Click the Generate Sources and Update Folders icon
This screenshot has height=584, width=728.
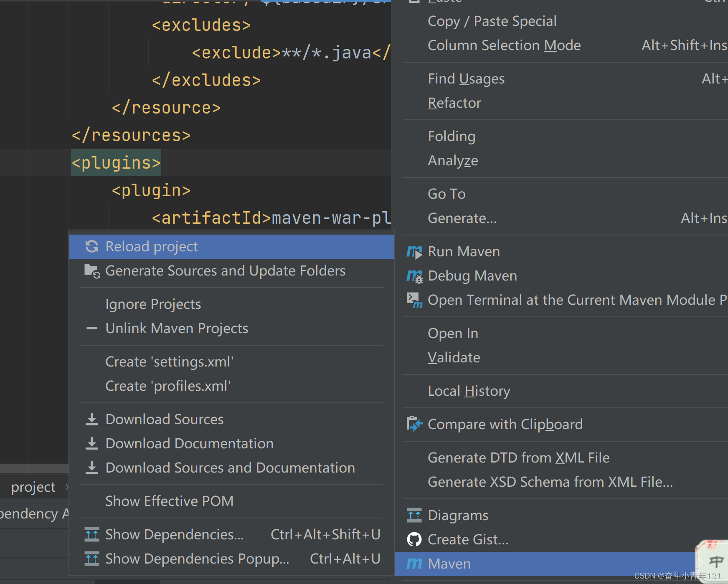(91, 271)
